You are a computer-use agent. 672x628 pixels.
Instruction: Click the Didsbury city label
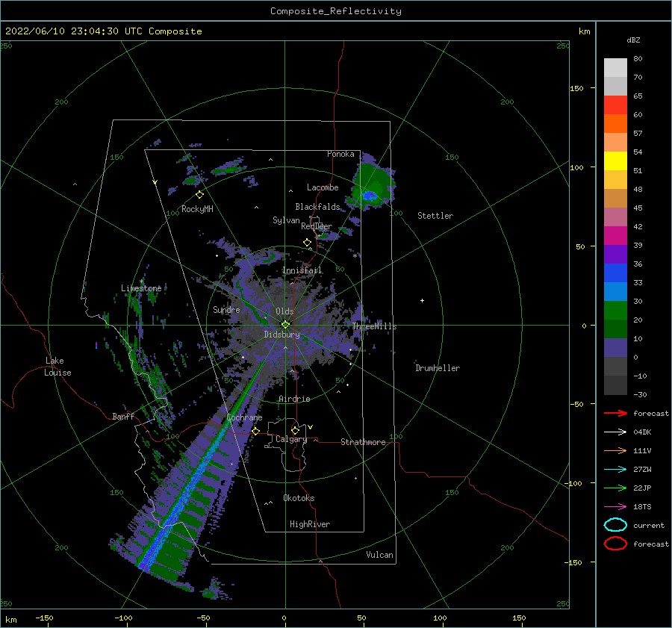pos(282,335)
